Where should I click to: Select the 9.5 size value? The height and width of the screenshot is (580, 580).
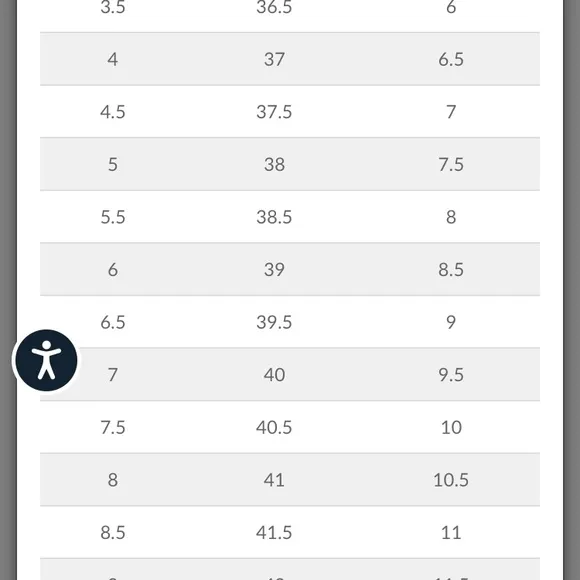(x=451, y=374)
